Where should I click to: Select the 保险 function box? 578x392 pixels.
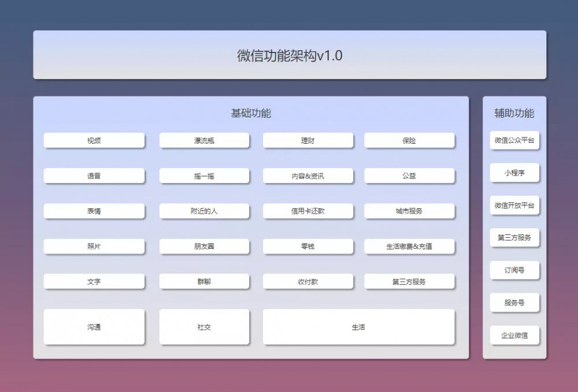409,140
